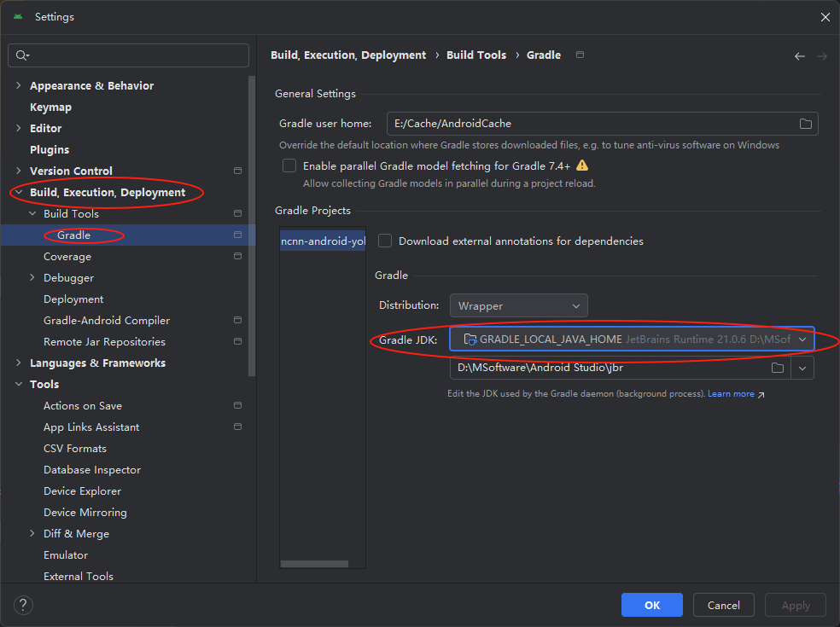Open Coverage settings page

click(67, 257)
